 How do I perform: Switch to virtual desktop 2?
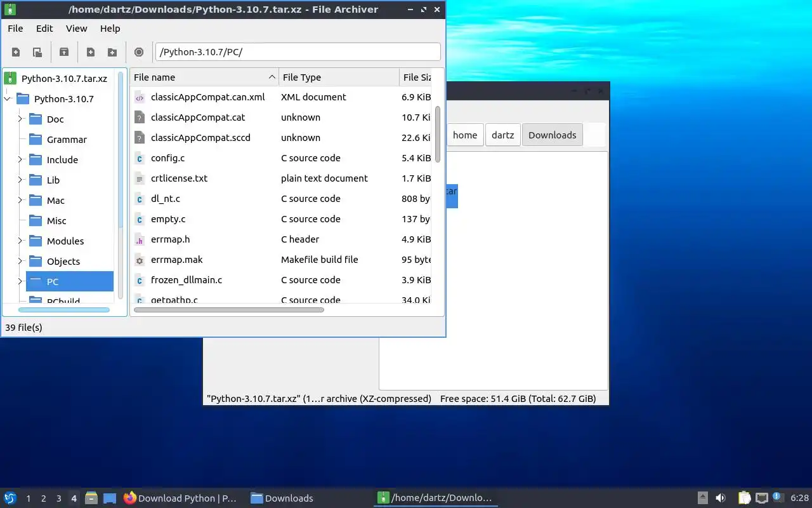[44, 498]
